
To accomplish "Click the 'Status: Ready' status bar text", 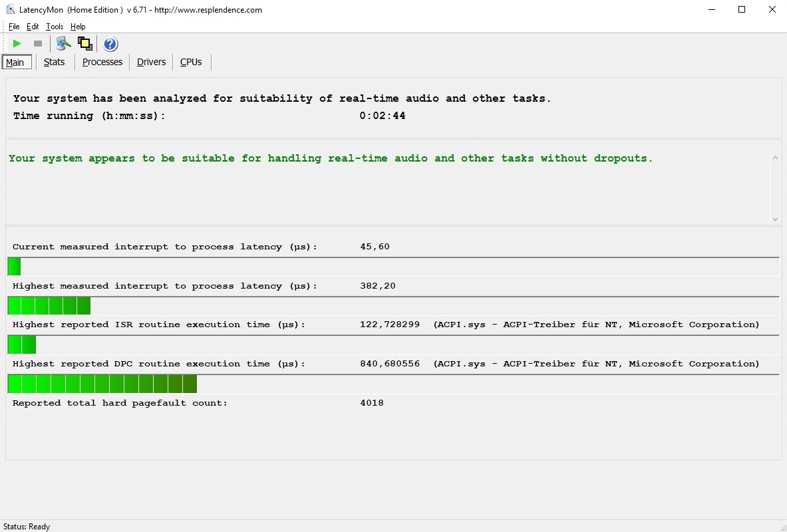I will coord(27,527).
